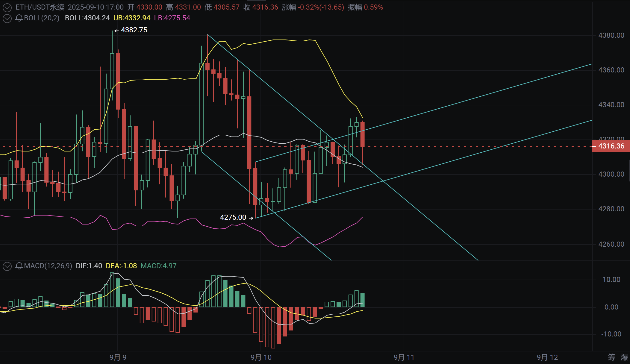Click the 4280.00 price axis label
The width and height of the screenshot is (630, 364).
611,209
